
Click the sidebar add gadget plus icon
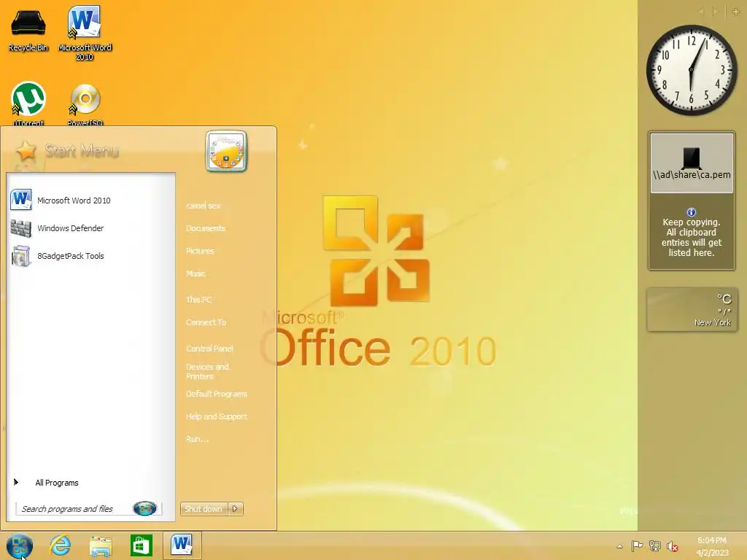point(735,11)
